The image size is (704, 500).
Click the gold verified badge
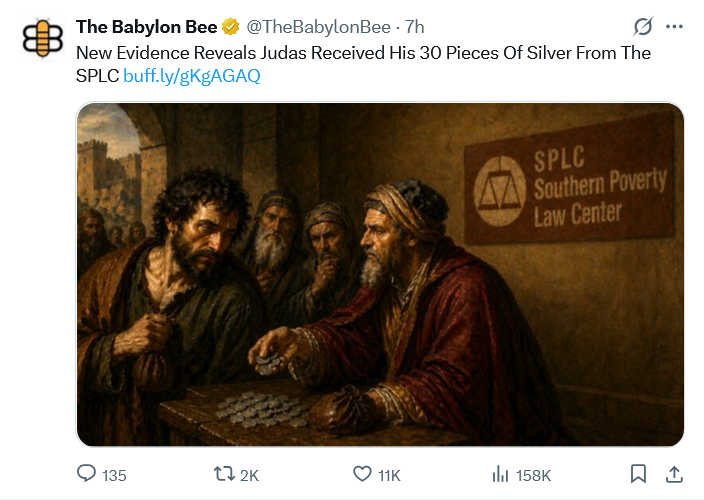[x=230, y=27]
